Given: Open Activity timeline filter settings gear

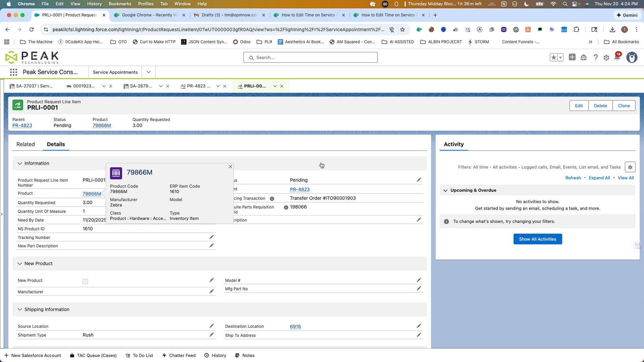Looking at the screenshot, I should click(x=630, y=167).
